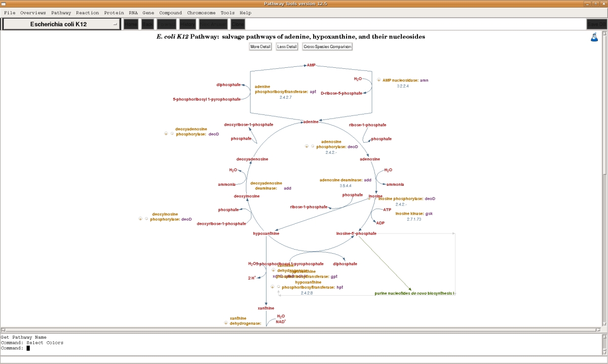This screenshot has height=364, width=608.
Task: Click the Home toolbar button
Action: [131, 24]
